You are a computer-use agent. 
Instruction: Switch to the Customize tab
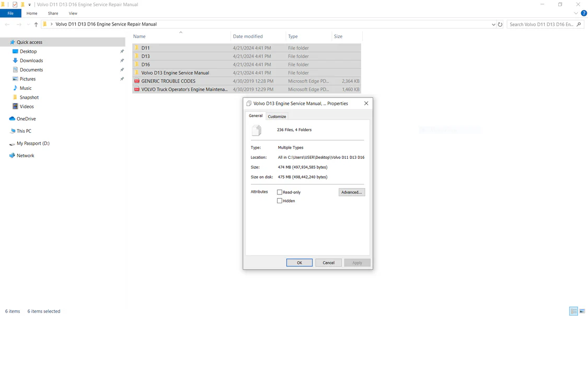click(277, 117)
